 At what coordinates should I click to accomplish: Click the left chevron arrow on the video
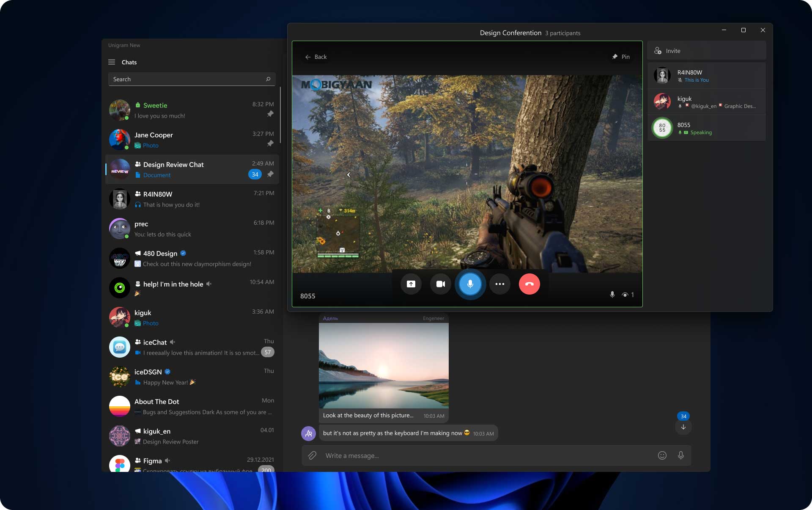349,174
